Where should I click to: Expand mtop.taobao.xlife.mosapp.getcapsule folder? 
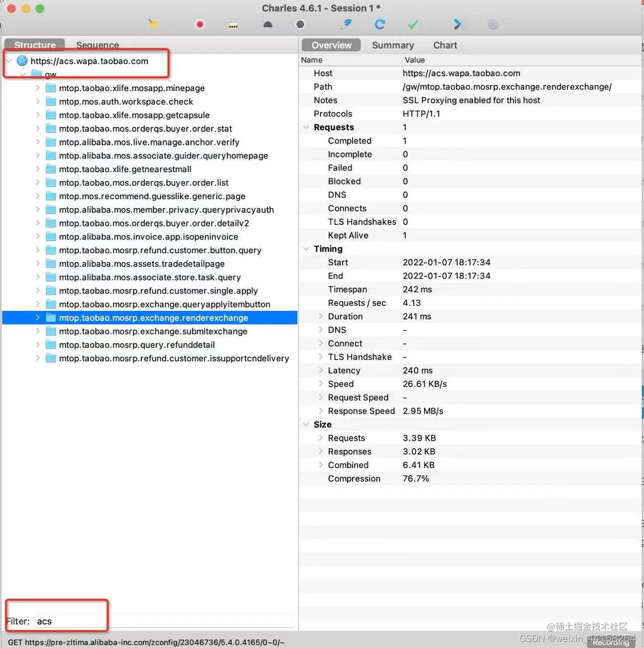(38, 115)
